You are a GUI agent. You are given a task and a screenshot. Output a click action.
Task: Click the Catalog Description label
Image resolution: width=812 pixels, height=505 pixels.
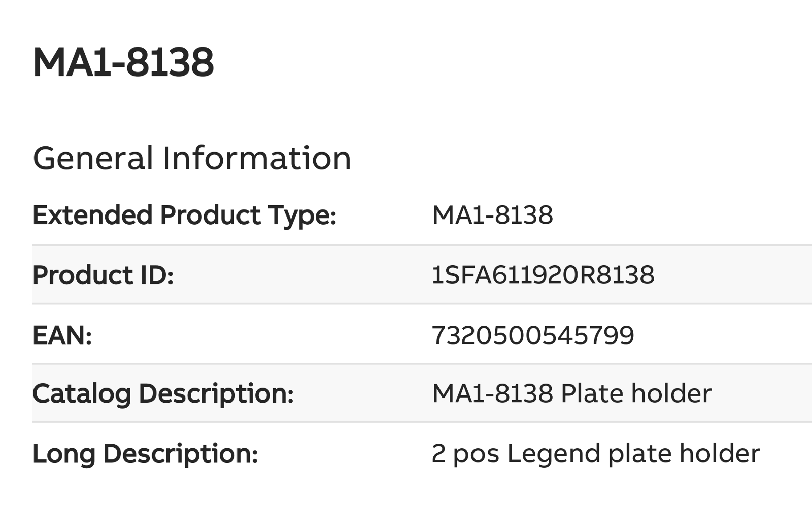coord(163,394)
